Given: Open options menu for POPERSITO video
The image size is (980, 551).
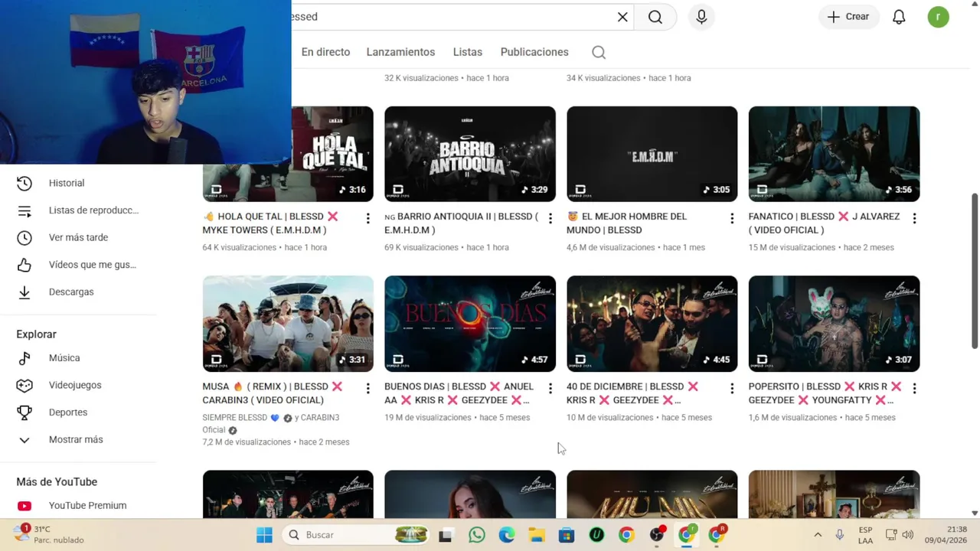Looking at the screenshot, I should 914,389.
